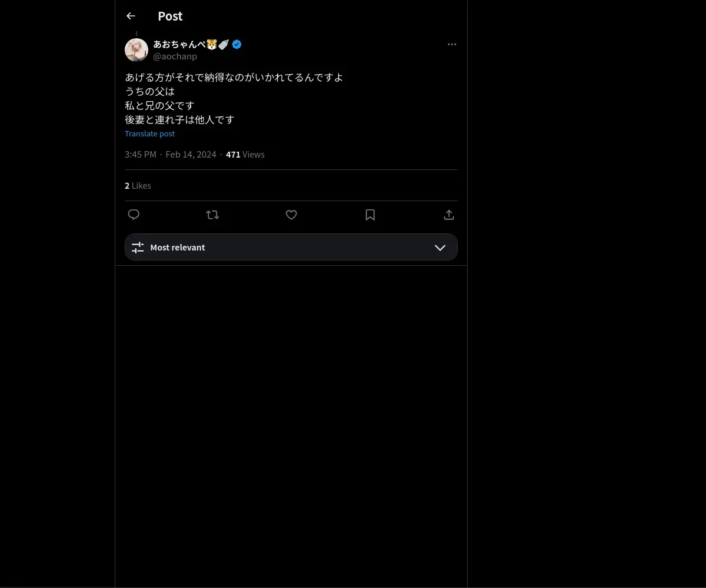Click the sliders filter icon beside Most relevant
706x588 pixels.
tap(138, 248)
